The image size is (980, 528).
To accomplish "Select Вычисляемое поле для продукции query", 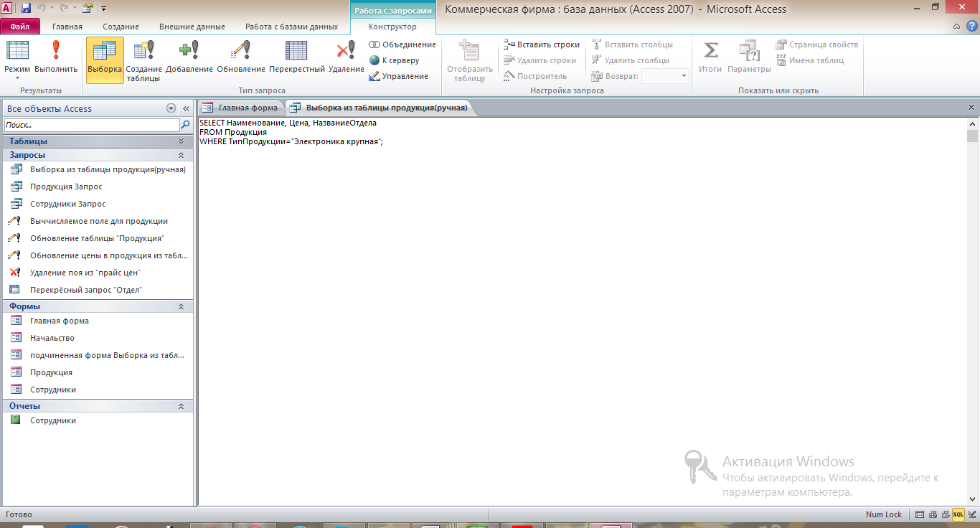I will 98,221.
